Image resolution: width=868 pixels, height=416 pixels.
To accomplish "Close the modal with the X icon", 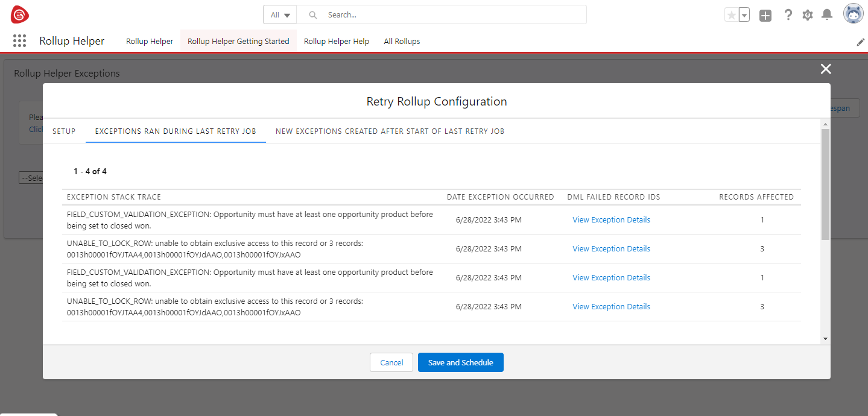I will point(826,69).
